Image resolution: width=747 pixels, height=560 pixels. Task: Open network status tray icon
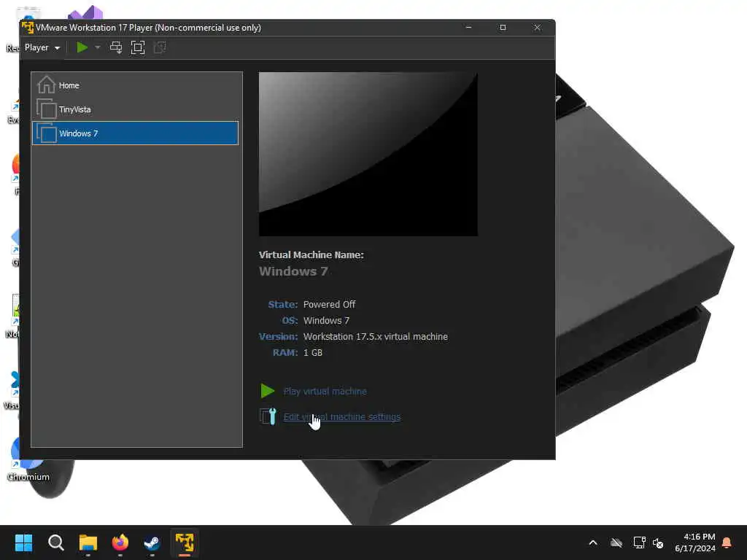click(639, 542)
